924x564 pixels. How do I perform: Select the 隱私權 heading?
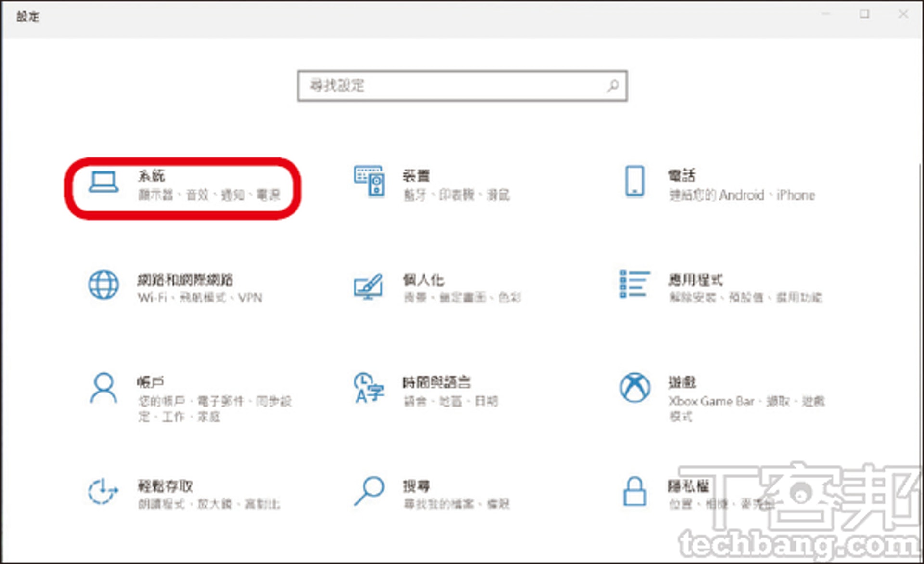tap(689, 486)
